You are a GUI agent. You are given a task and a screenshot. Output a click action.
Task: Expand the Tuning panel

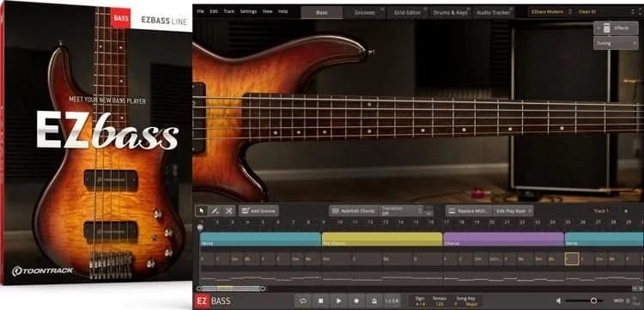click(x=616, y=43)
